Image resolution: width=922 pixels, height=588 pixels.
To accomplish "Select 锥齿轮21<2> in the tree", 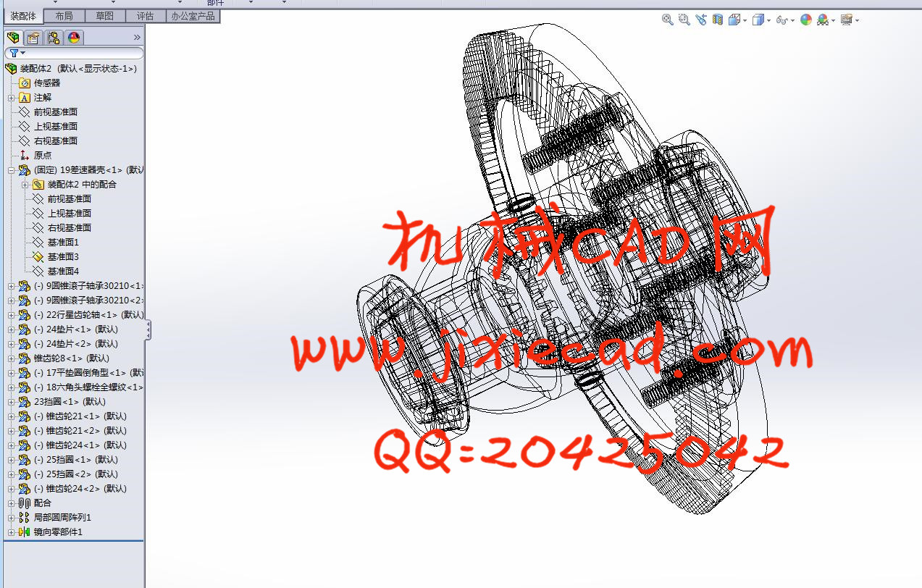I will [81, 431].
